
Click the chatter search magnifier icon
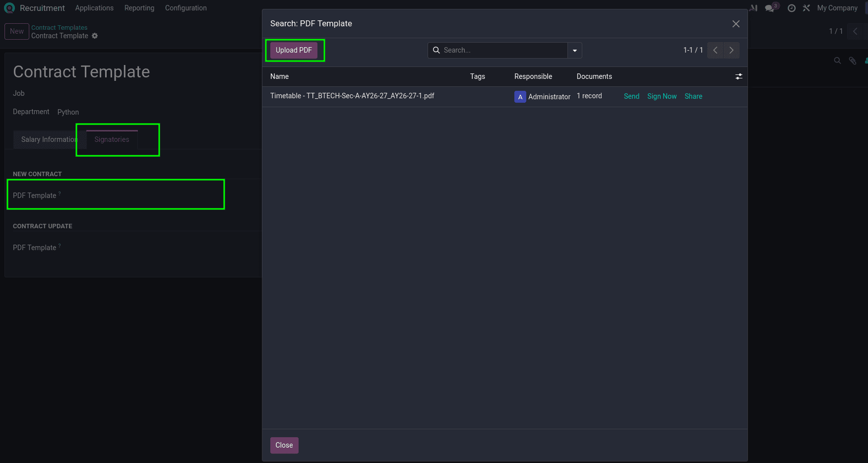point(837,61)
